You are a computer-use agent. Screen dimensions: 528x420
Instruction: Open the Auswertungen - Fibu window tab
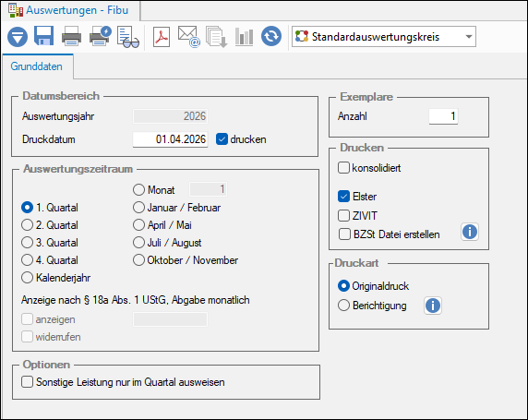coord(71,10)
